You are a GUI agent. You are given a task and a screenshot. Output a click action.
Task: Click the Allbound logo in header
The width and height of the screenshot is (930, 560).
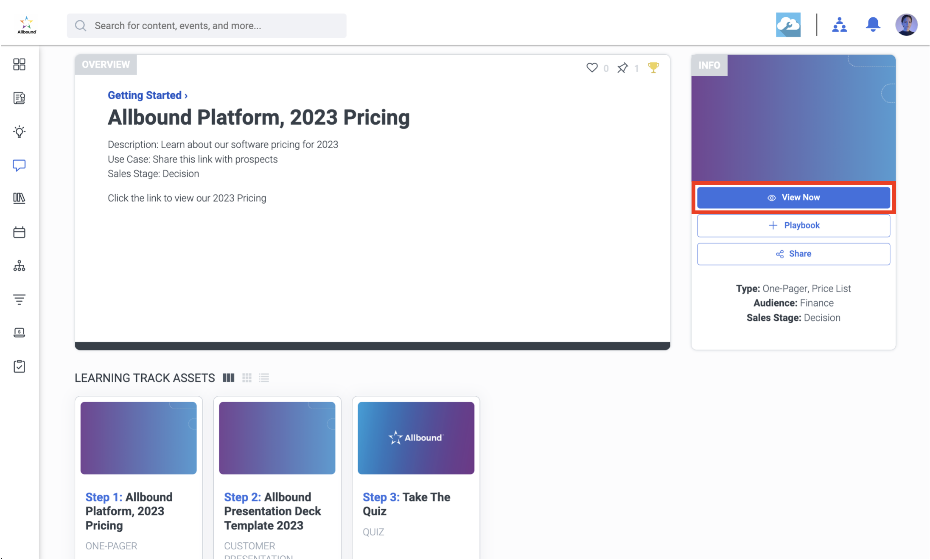pos(27,25)
